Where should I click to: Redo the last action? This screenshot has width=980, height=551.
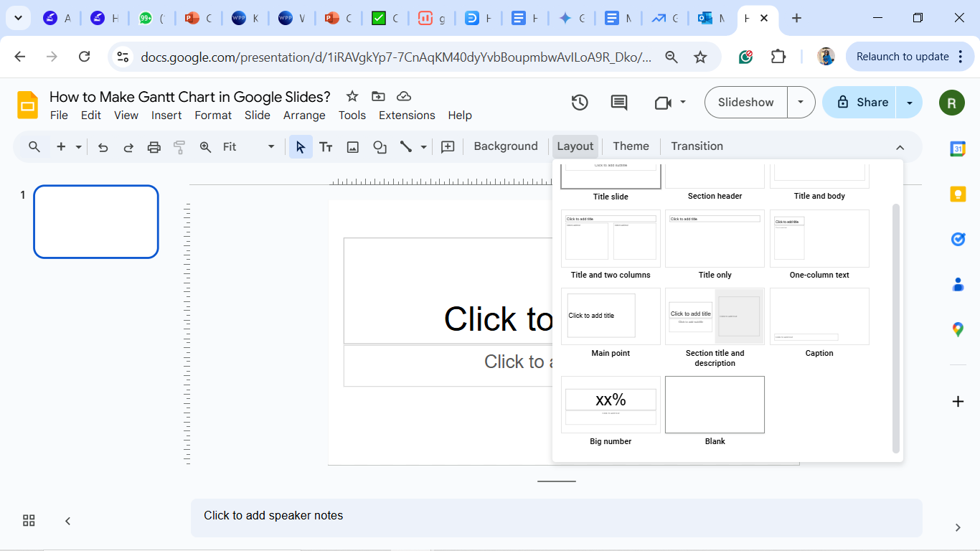tap(128, 147)
